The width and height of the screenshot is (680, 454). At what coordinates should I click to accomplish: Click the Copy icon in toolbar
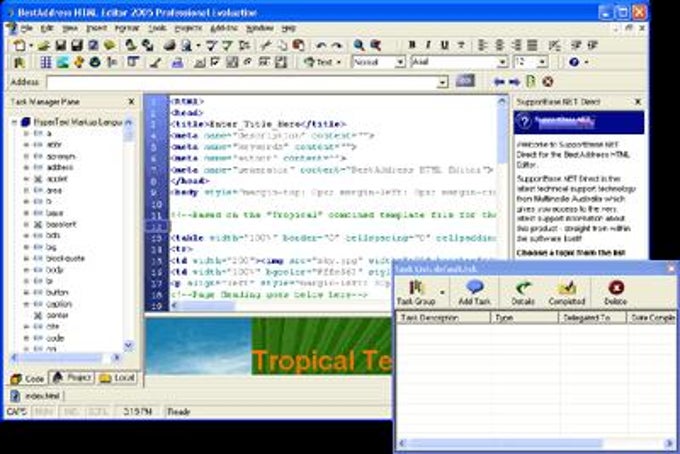point(282,45)
